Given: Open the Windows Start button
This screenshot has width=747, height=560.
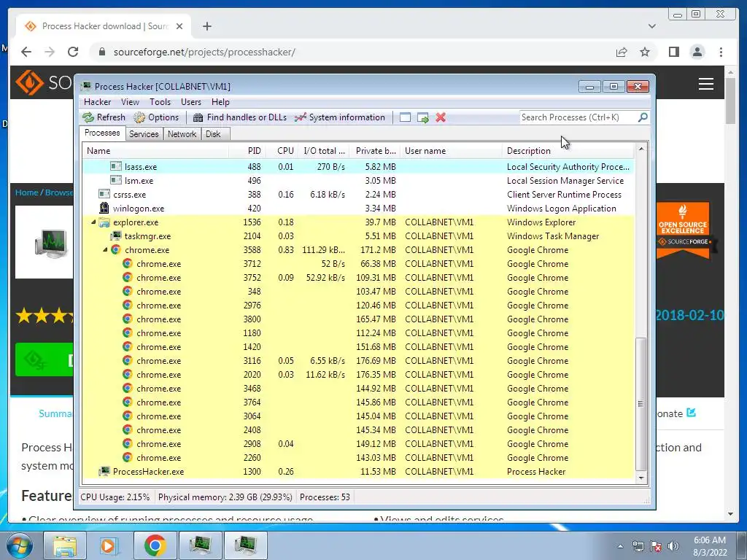Looking at the screenshot, I should (x=19, y=545).
